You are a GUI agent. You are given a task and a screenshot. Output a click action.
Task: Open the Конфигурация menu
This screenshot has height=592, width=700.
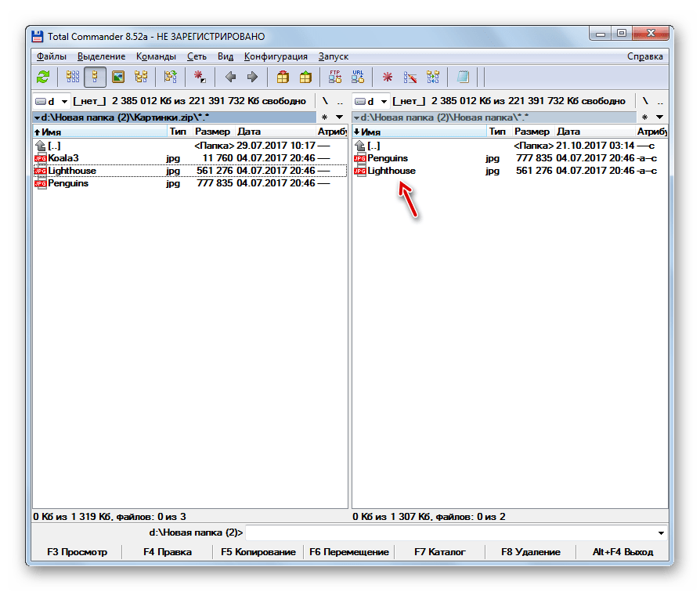(276, 56)
